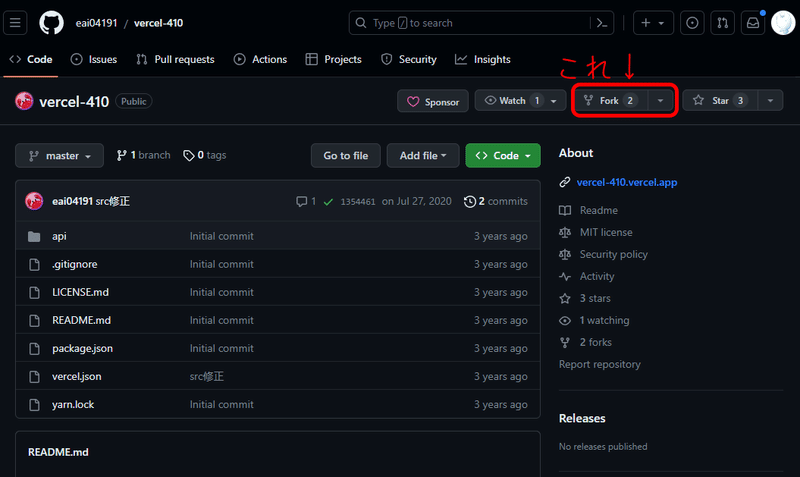Open the src修正 commit message on vercel.json row
The width and height of the screenshot is (800, 477).
[207, 376]
